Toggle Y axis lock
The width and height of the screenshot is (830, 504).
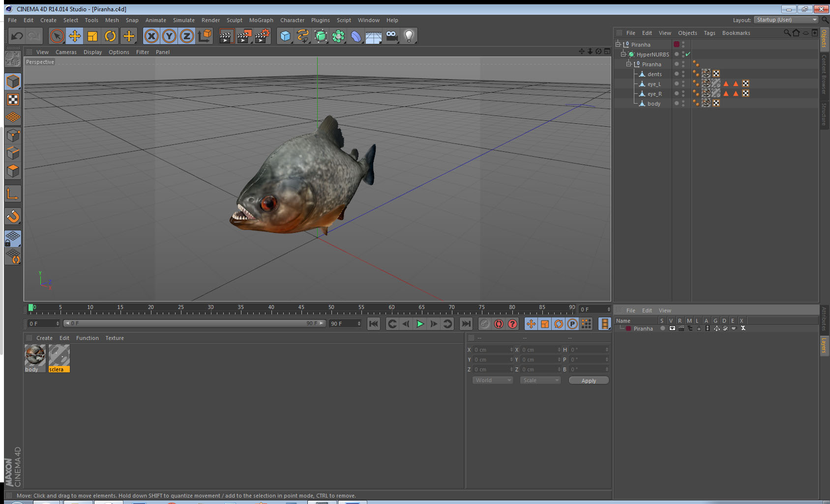[169, 36]
